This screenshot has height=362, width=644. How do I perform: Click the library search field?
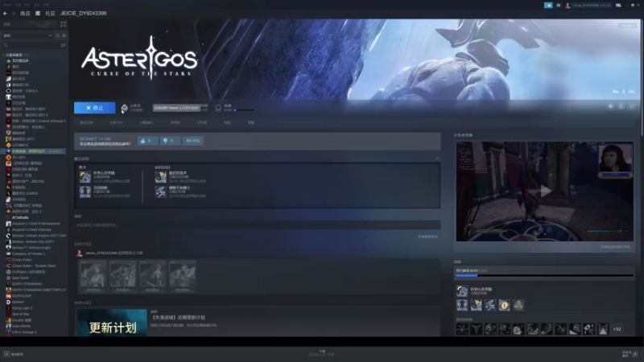(31, 45)
